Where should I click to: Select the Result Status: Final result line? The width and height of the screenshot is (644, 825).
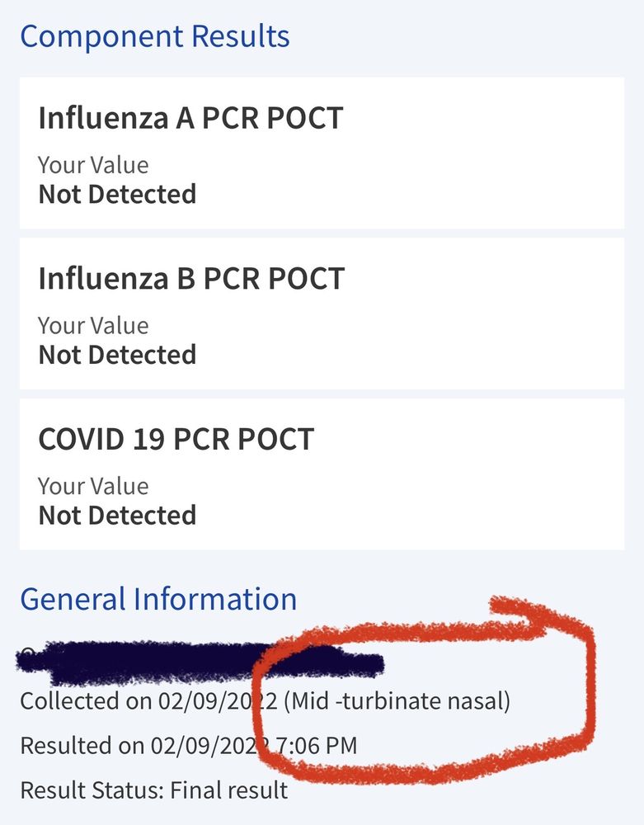(154, 790)
